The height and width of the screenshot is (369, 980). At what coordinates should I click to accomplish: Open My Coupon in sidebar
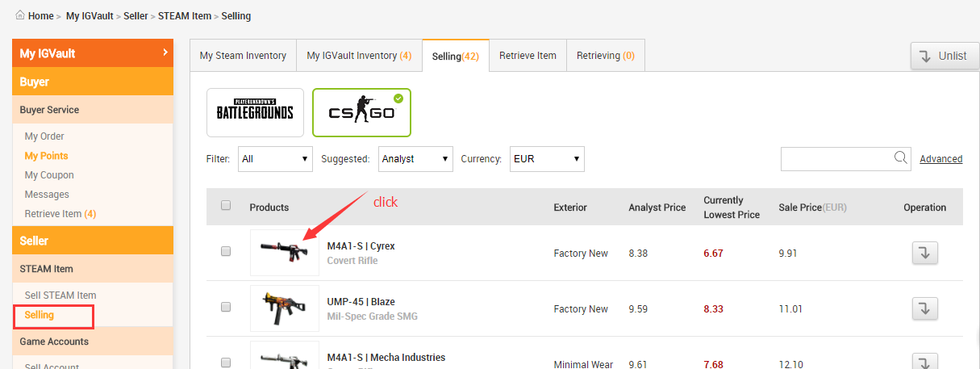[x=49, y=175]
